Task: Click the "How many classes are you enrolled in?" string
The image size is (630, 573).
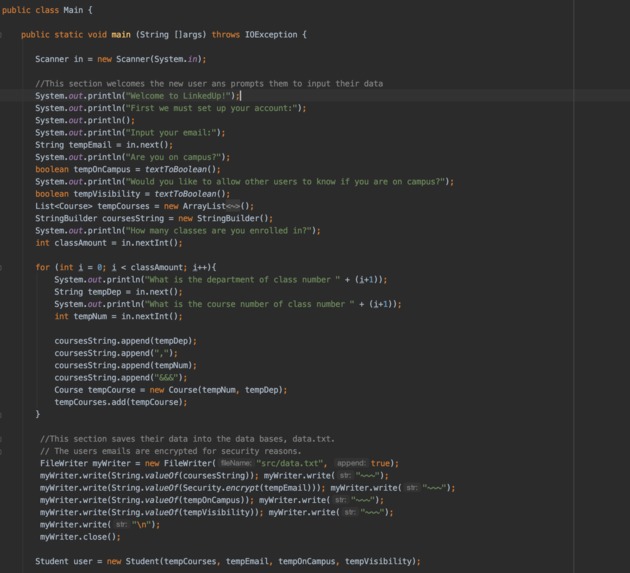Action: pos(219,231)
